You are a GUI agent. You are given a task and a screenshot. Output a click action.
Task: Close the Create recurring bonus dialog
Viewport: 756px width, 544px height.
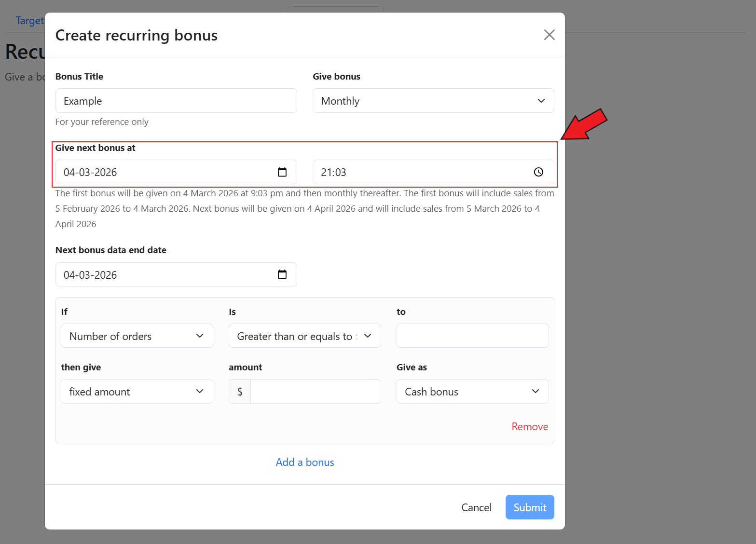pos(549,35)
